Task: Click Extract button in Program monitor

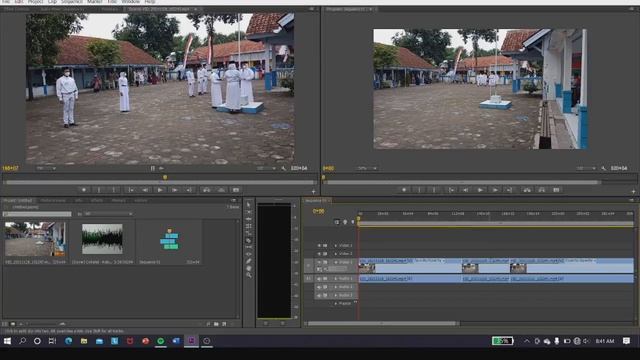Action: pyautogui.click(x=542, y=190)
